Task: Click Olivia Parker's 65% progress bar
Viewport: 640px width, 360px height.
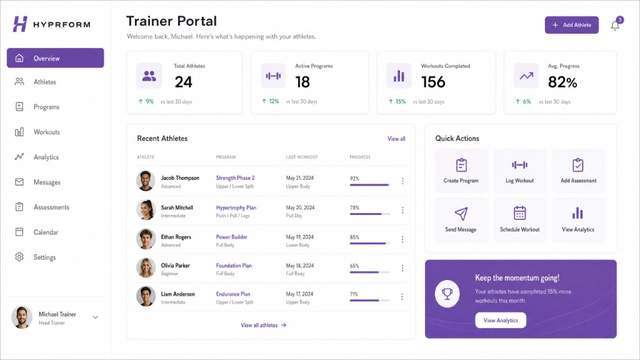Action: (370, 272)
